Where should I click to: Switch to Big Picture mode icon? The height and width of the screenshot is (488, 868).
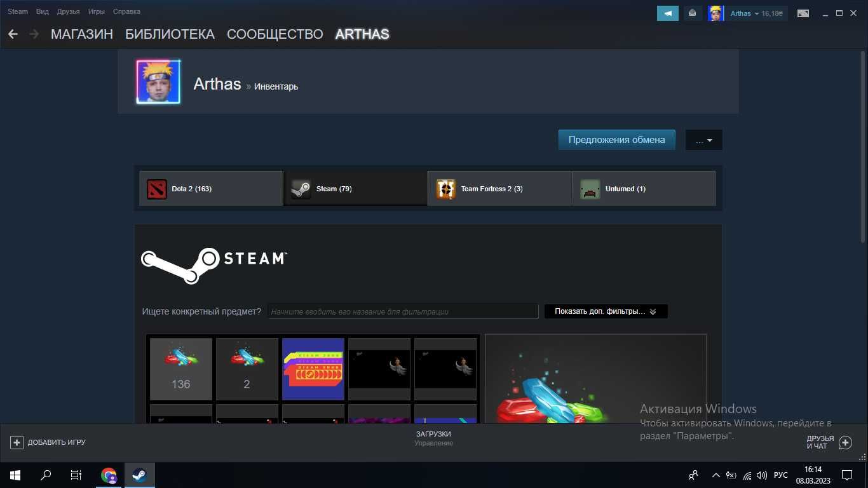803,13
